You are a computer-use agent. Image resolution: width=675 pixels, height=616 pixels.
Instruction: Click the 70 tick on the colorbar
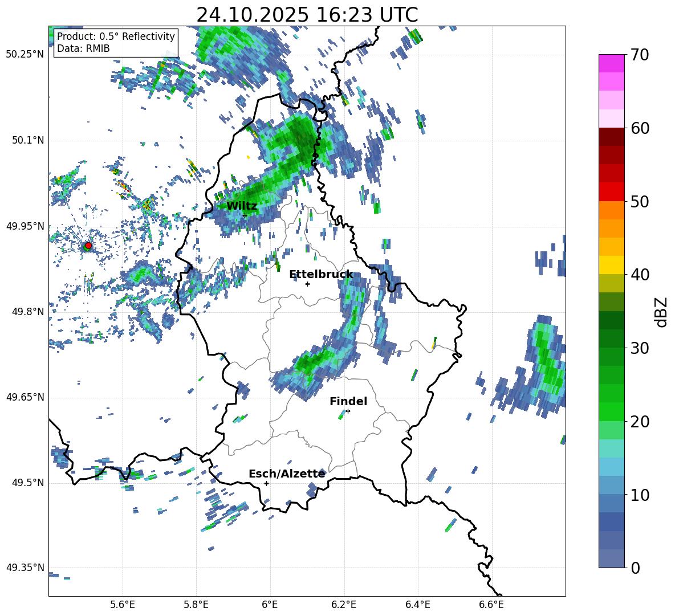click(640, 55)
